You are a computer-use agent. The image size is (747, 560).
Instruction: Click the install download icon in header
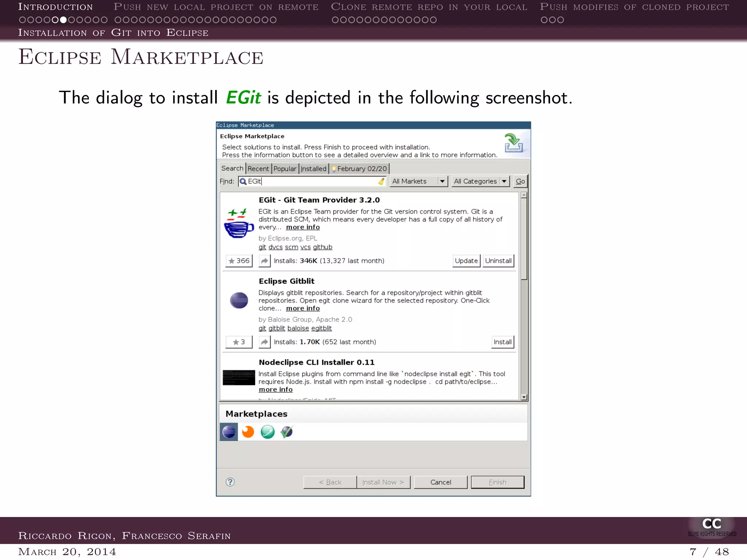coord(514,143)
